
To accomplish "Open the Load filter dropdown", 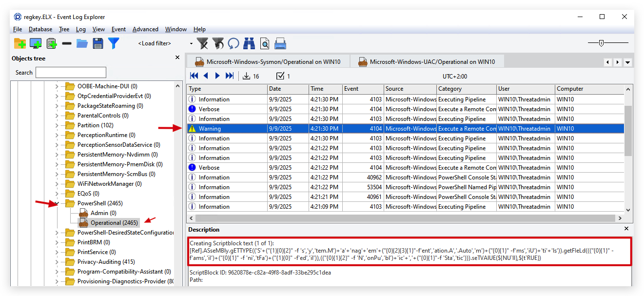I will tap(191, 43).
